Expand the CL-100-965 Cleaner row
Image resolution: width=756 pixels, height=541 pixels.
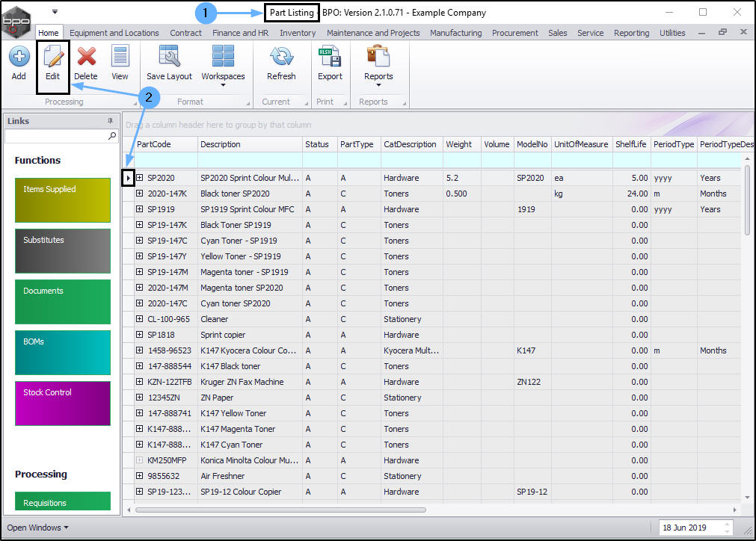pyautogui.click(x=139, y=319)
